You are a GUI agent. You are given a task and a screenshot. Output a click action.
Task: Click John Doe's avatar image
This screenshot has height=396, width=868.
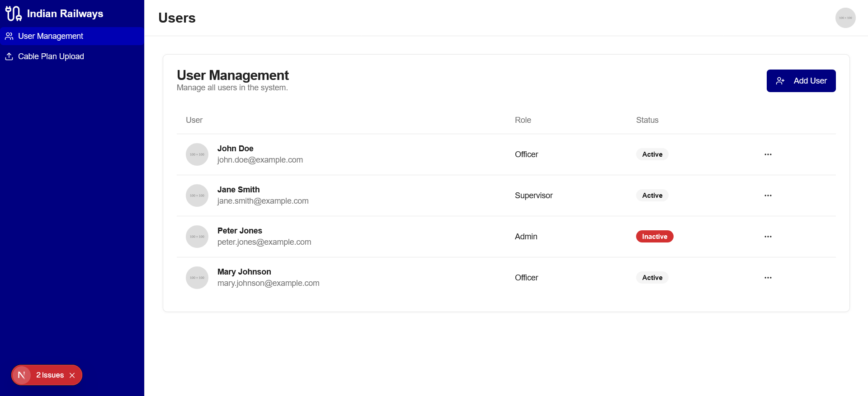point(197,154)
